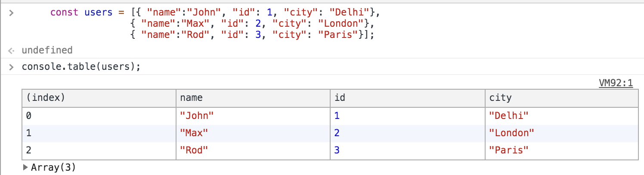This screenshot has height=175, width=644.
Task: Click the (index) column header
Action: pos(99,98)
